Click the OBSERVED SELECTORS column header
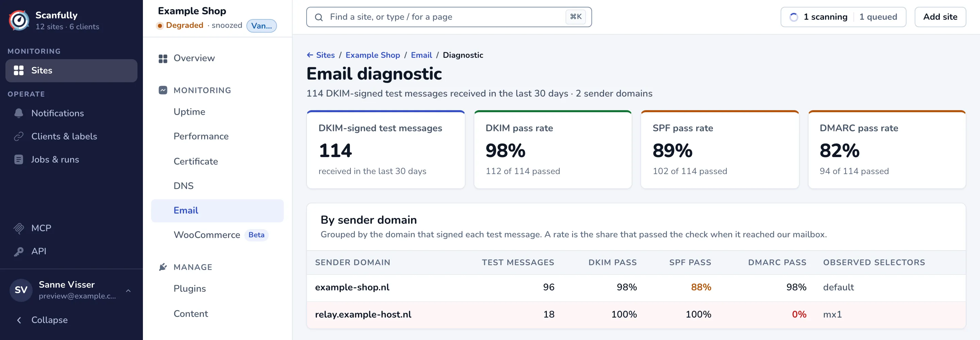 [874, 262]
